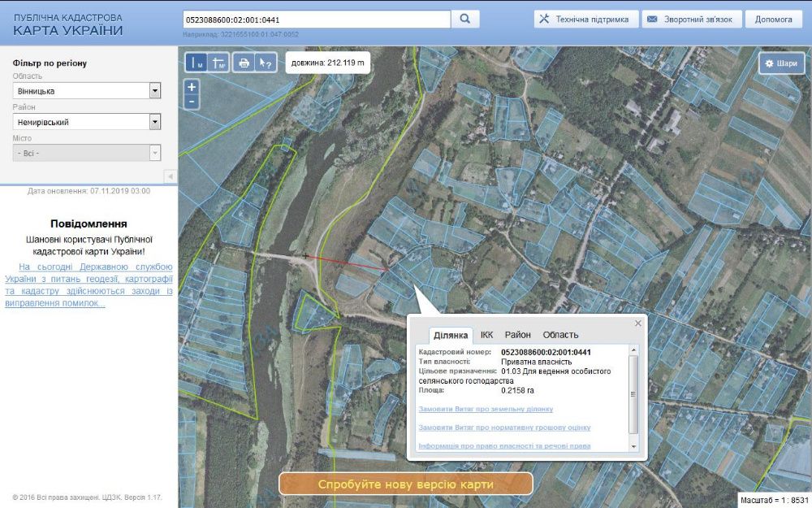
Task: Click the cadastral number 0523088600:02:001:0441 in popup
Action: (546, 352)
